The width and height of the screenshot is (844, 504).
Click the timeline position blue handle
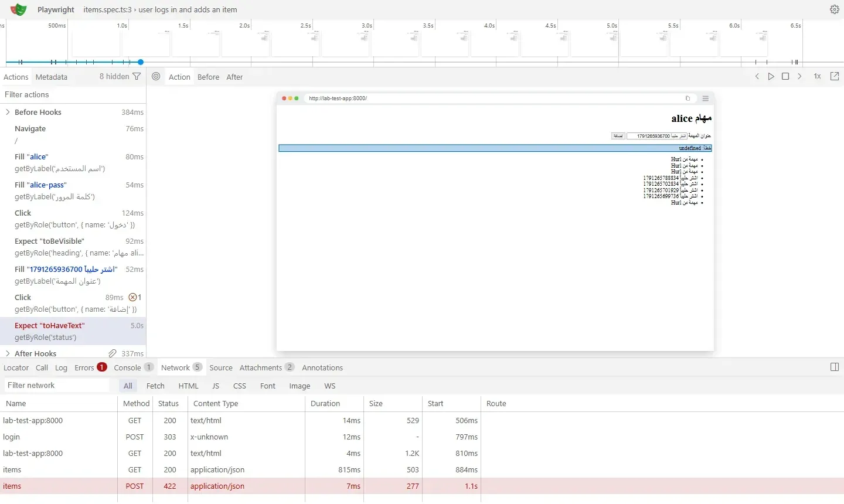[141, 62]
